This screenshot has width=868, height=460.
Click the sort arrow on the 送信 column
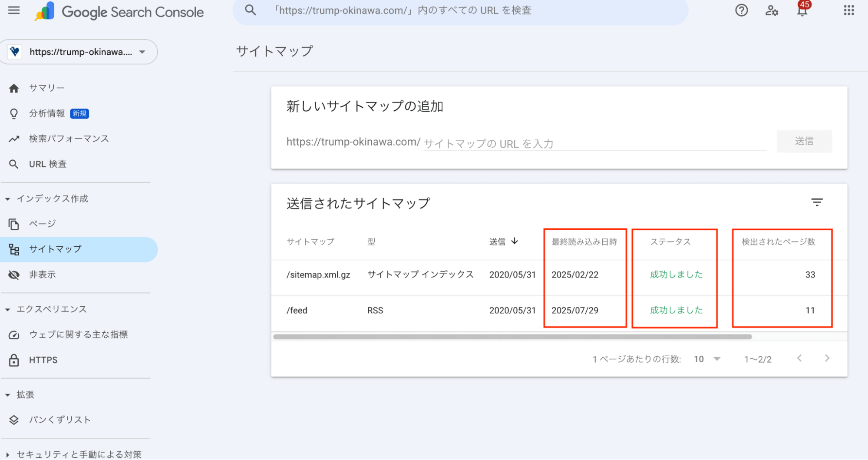[x=515, y=242]
